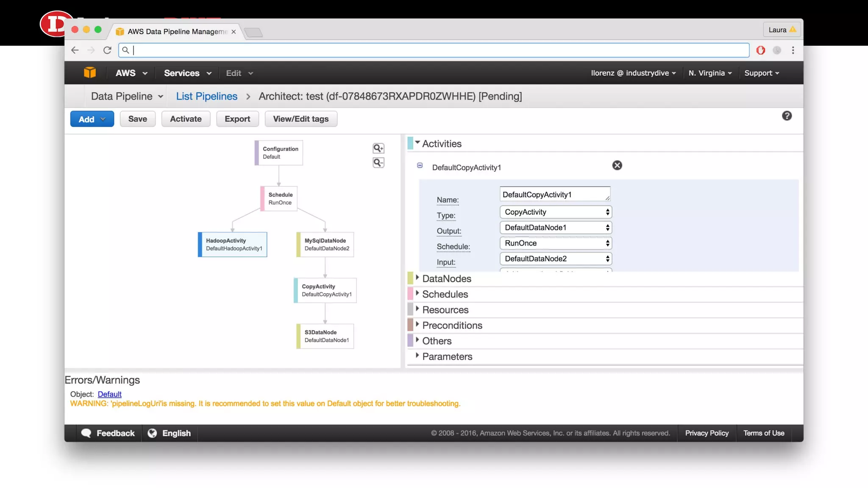The width and height of the screenshot is (868, 488).
Task: Click the AWS orange cube logo
Action: pyautogui.click(x=90, y=73)
